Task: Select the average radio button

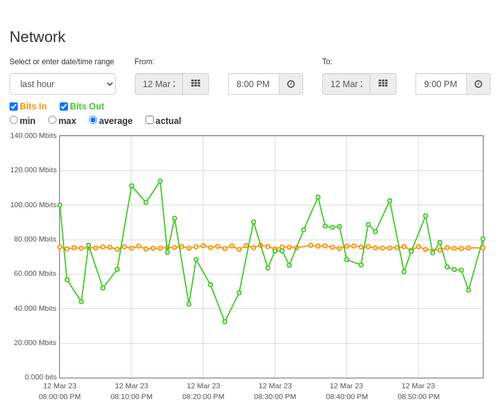Action: click(x=93, y=120)
